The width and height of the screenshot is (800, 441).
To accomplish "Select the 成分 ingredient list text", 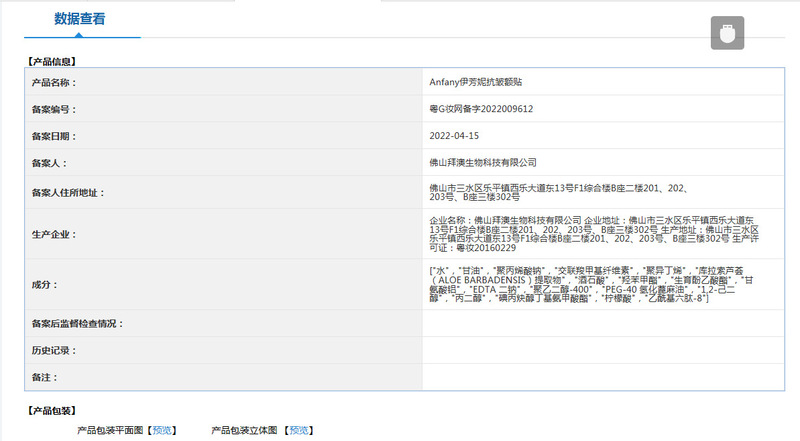I will 591,284.
